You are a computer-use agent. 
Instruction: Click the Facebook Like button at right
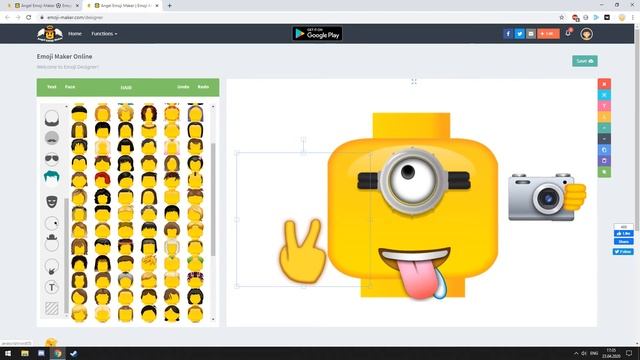click(624, 233)
